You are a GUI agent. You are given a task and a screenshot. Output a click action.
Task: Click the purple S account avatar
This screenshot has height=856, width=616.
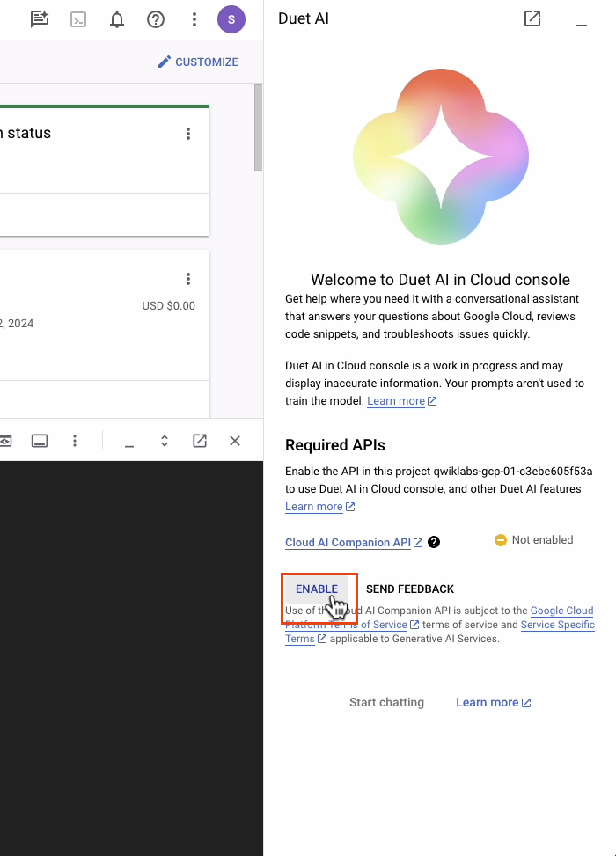click(231, 18)
